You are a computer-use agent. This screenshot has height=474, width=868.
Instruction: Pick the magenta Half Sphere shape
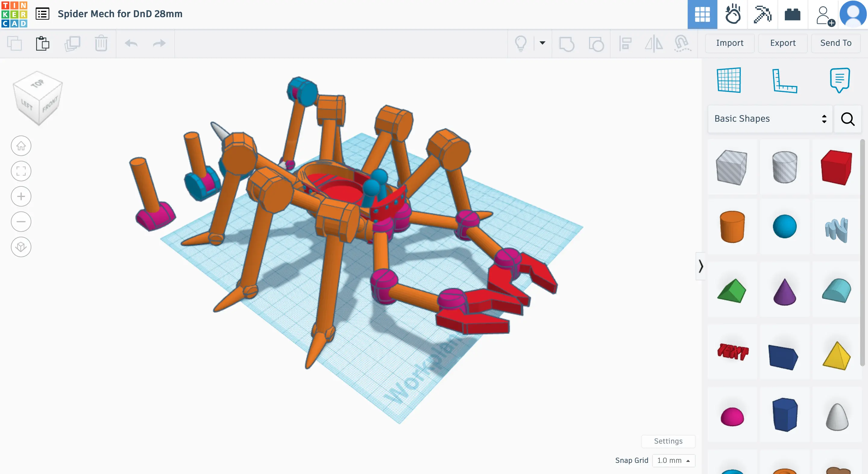[732, 416]
